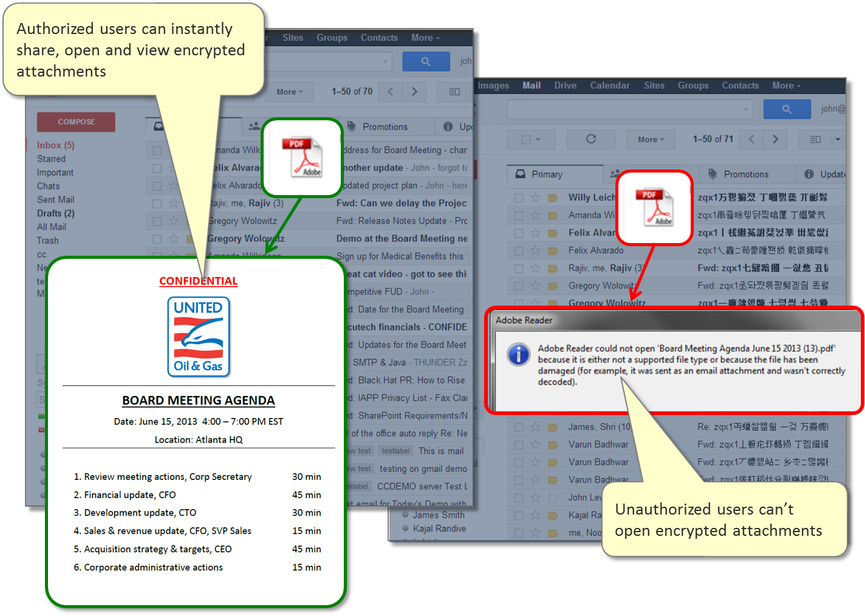Star the James, Shri (10) conversation
Image resolution: width=865 pixels, height=616 pixels.
(x=535, y=427)
